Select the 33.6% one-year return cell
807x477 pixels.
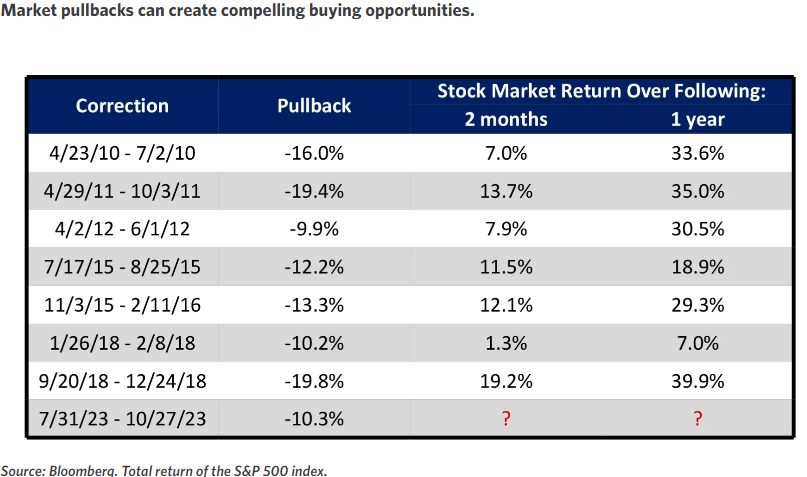tap(699, 153)
